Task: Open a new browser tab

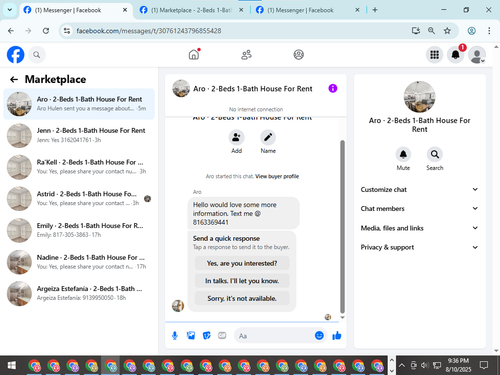Action: (x=375, y=10)
